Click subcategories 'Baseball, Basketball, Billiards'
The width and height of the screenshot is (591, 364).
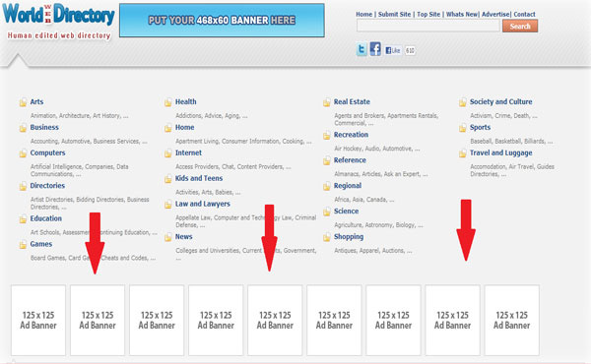pos(511,141)
